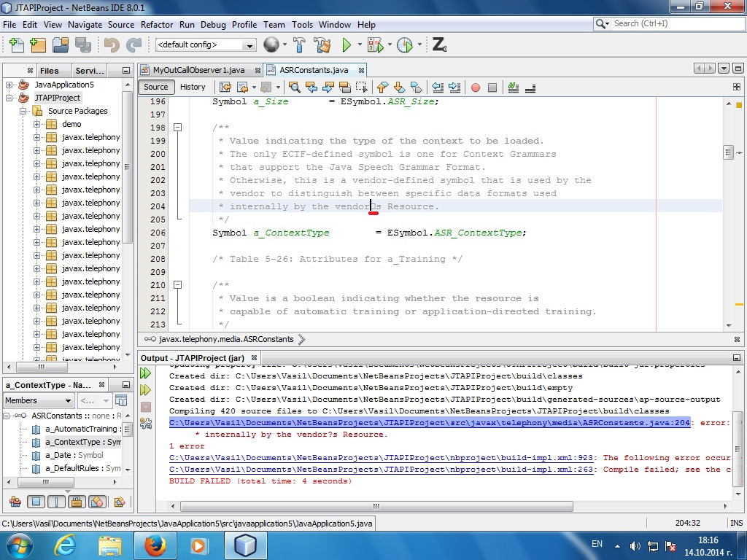747x560 pixels.
Task: Open Output settings wrench icon
Action: click(146, 424)
